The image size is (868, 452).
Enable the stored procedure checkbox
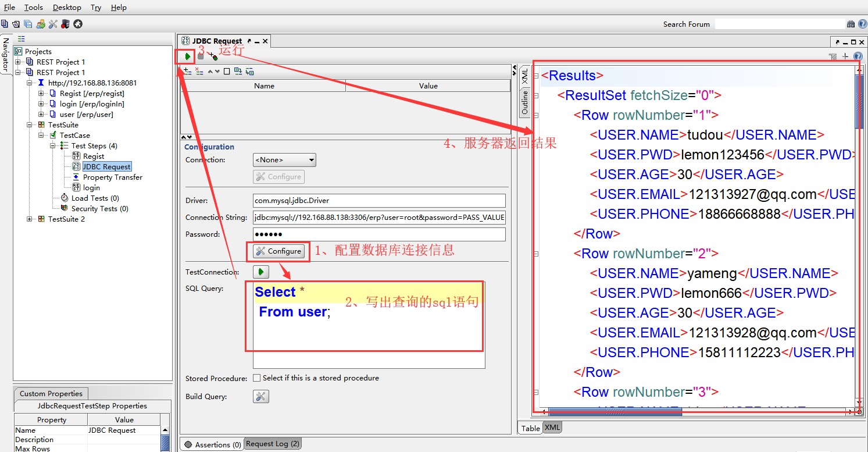tap(257, 378)
